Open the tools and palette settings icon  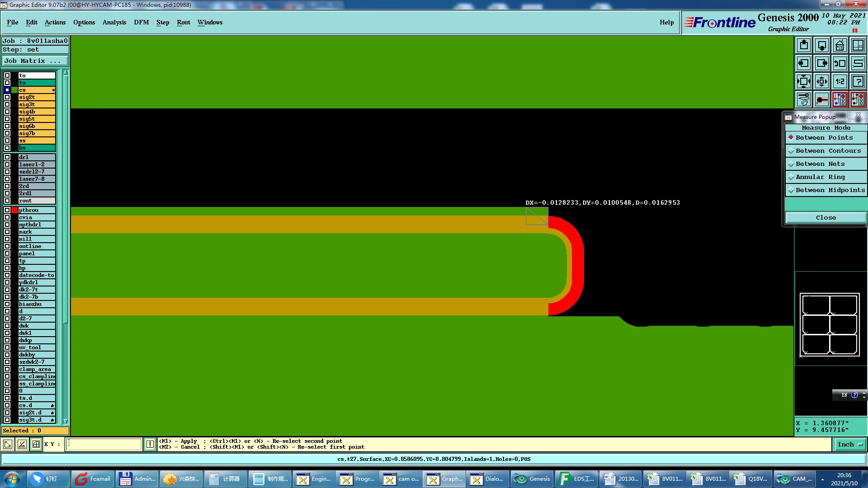804,99
